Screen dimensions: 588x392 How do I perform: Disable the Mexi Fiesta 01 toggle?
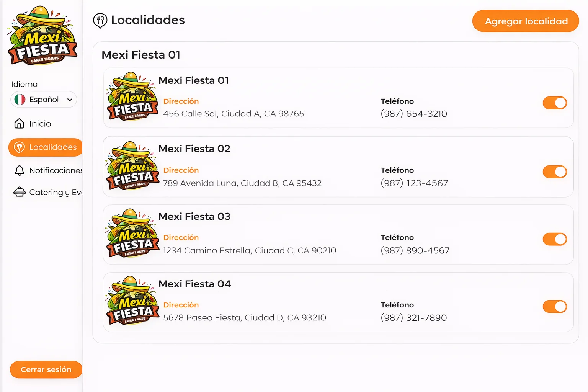(554, 103)
